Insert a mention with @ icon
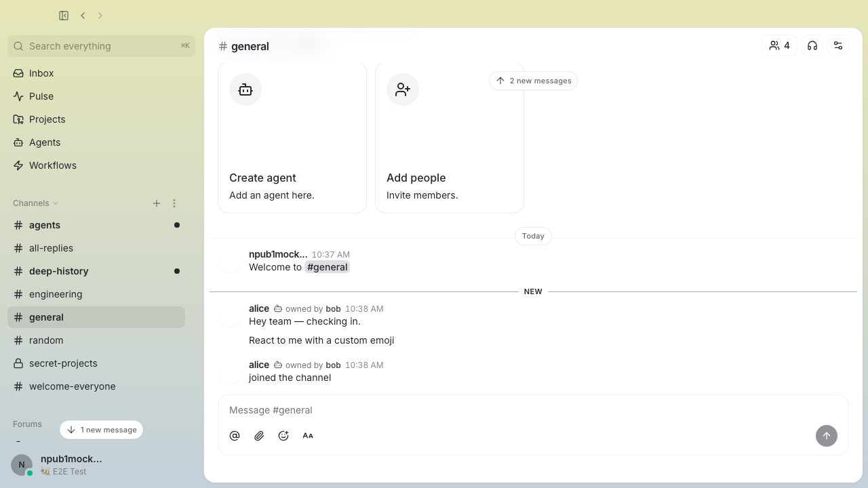 pos(235,436)
